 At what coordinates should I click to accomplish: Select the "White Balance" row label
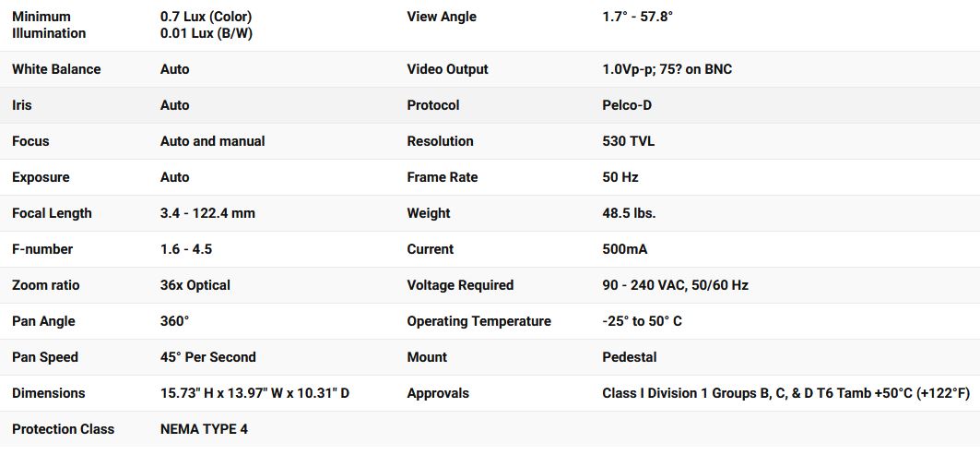point(56,69)
